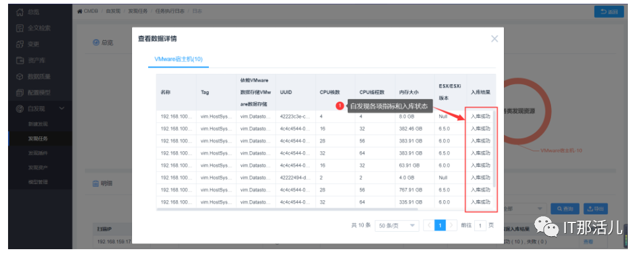The width and height of the screenshot is (644, 256).
Task: Click page 1 in pagination
Action: [x=440, y=226]
